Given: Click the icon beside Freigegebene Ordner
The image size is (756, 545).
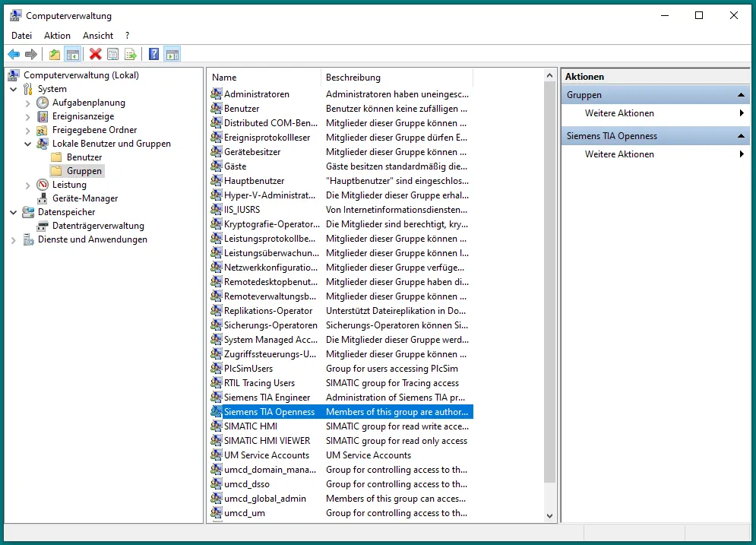Looking at the screenshot, I should (43, 130).
